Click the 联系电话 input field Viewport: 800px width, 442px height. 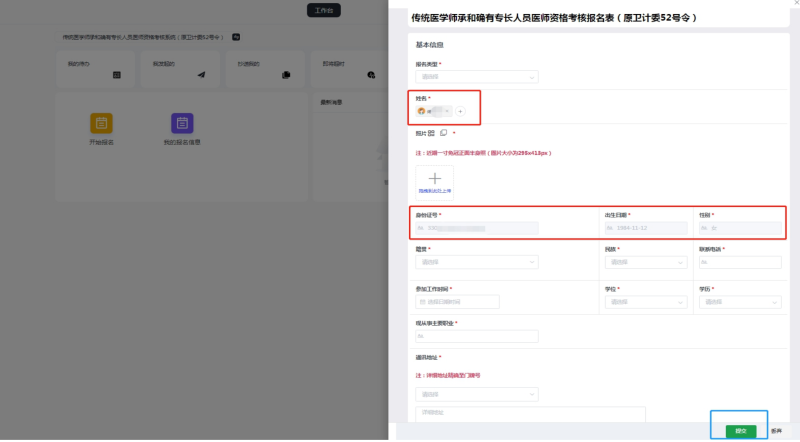(741, 262)
